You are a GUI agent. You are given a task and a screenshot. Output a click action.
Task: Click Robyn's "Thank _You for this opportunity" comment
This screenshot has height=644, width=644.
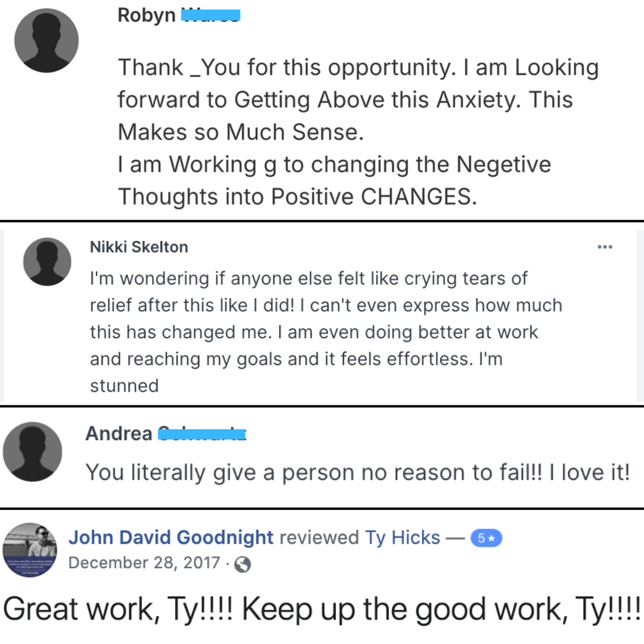tap(357, 132)
